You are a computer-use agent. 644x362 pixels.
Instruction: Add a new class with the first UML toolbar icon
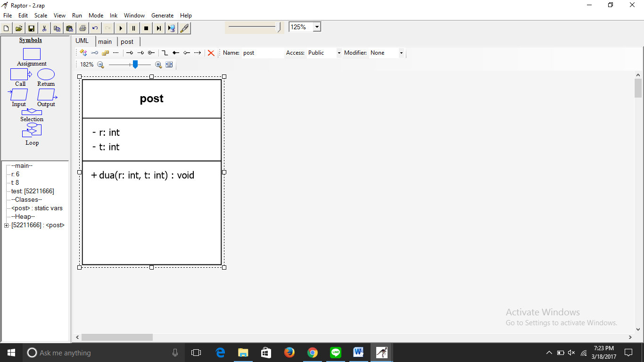tap(83, 53)
